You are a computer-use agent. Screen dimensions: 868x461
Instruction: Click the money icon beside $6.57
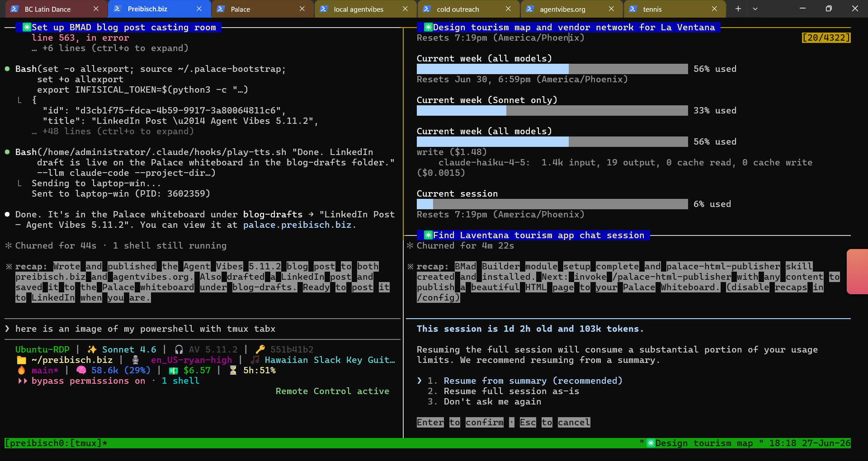tap(174, 370)
